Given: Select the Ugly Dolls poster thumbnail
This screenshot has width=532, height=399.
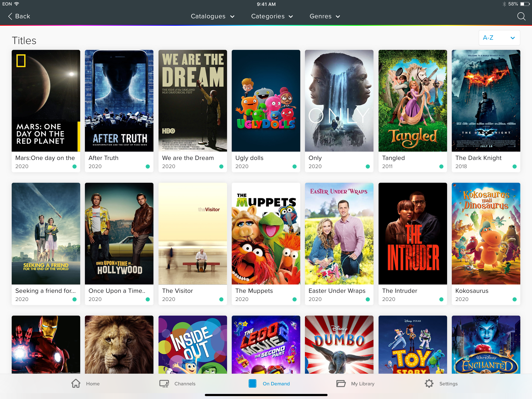Looking at the screenshot, I should 266,101.
